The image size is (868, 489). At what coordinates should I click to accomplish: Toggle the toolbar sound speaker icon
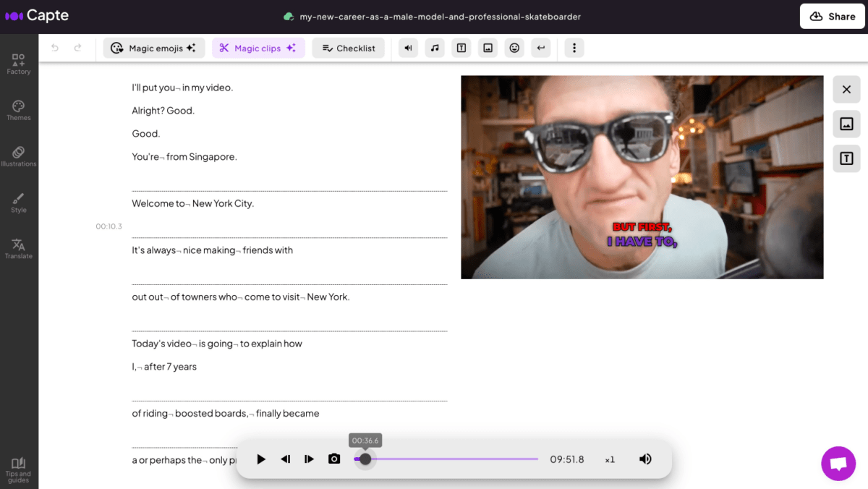[409, 48]
